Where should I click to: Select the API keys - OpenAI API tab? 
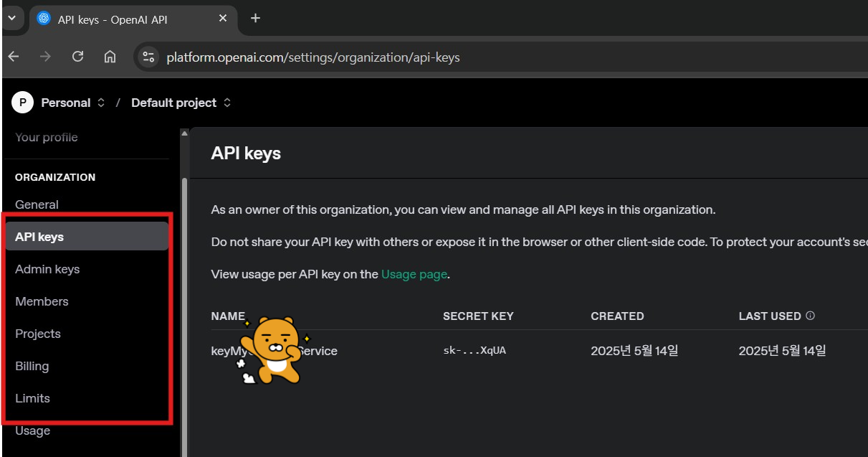click(x=133, y=18)
